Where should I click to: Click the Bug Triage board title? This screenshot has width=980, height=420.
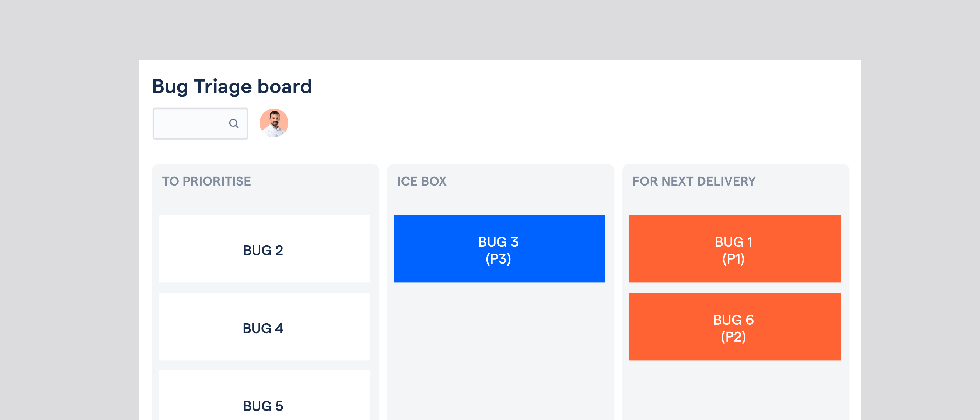(x=232, y=87)
